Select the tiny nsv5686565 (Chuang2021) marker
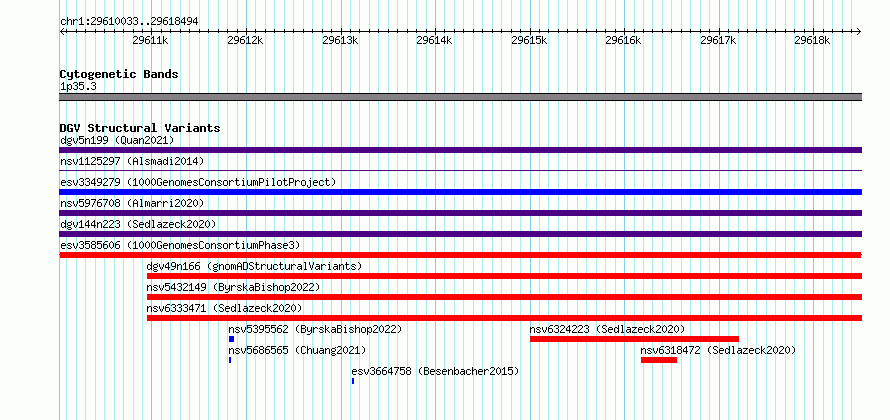The image size is (890, 420). 230,360
